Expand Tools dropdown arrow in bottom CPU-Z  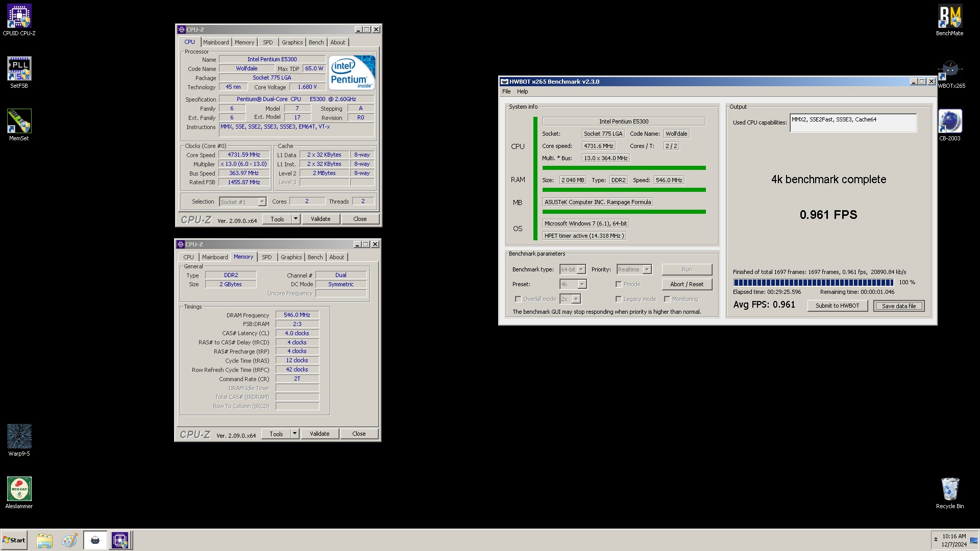tap(294, 434)
